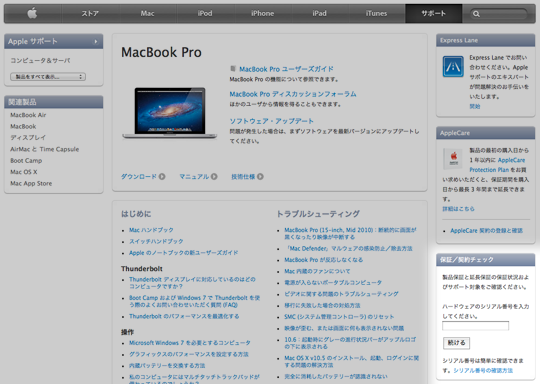The height and width of the screenshot is (384, 540).
Task: Open Mac 内蔵のファンについて link
Action: coord(317,271)
